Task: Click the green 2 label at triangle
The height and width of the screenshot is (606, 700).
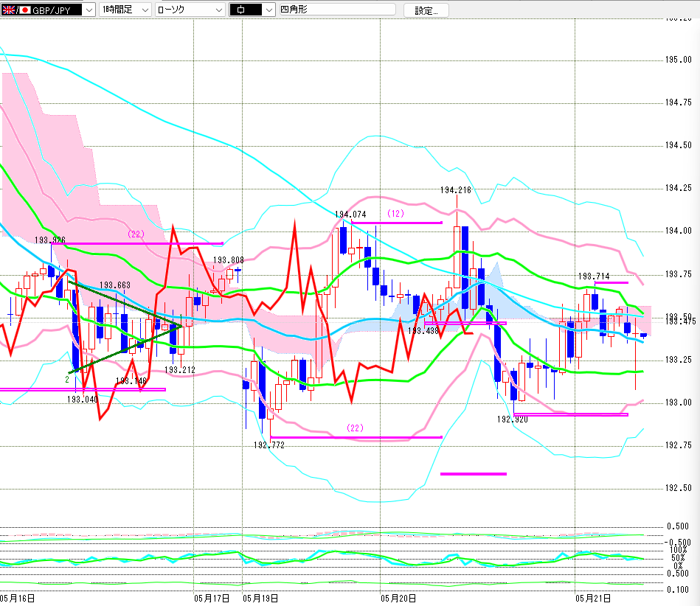Action: coord(67,380)
